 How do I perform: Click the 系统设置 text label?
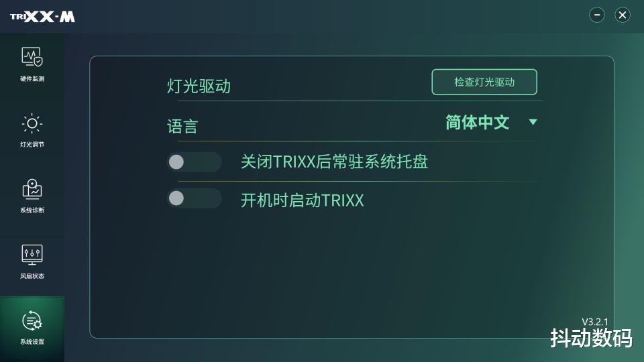coord(32,342)
